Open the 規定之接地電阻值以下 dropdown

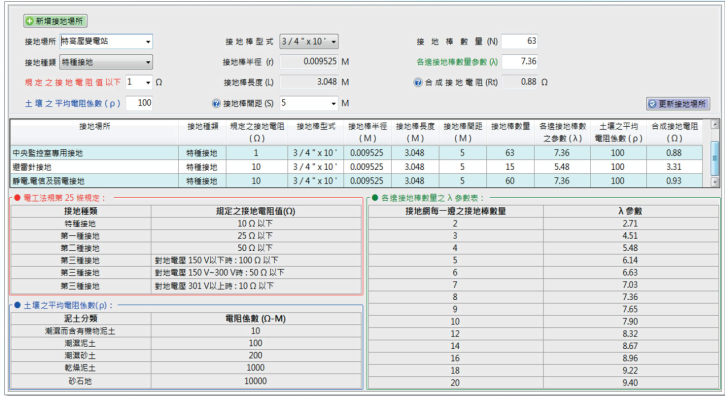[148, 82]
